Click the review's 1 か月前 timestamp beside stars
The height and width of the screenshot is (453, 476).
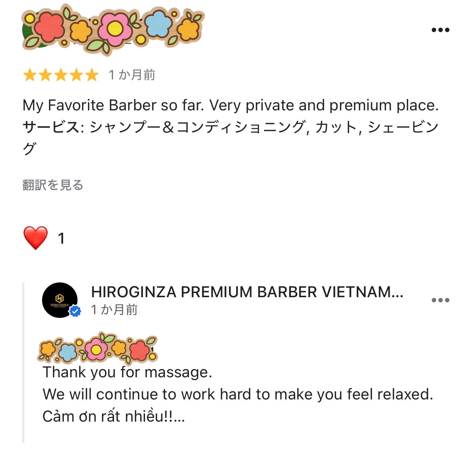132,75
